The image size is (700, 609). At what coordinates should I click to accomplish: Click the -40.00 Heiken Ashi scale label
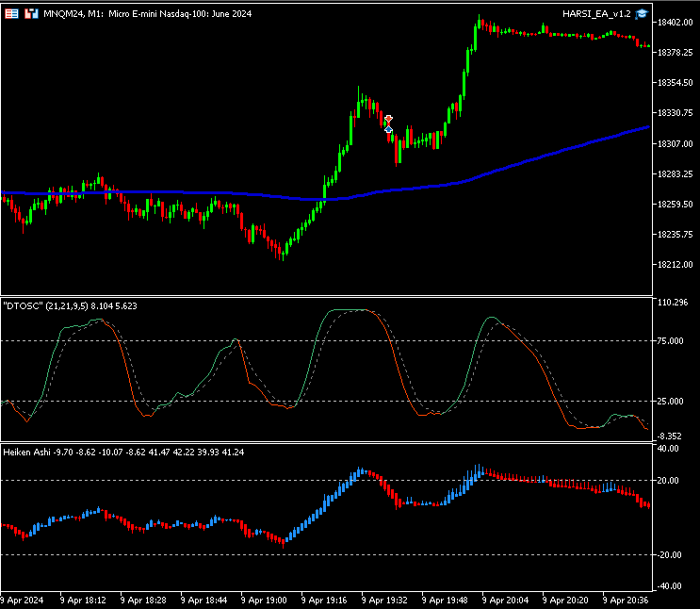coord(669,586)
